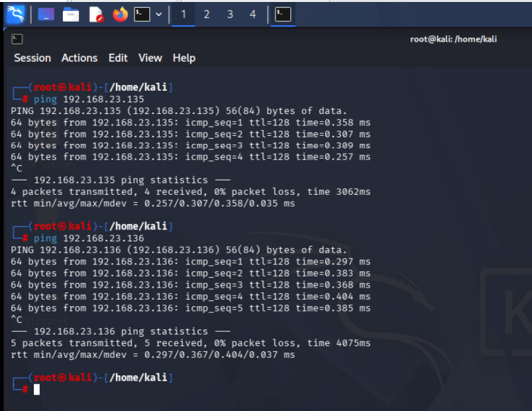
Task: Click the line with time=0.257 ms
Action: (191, 157)
